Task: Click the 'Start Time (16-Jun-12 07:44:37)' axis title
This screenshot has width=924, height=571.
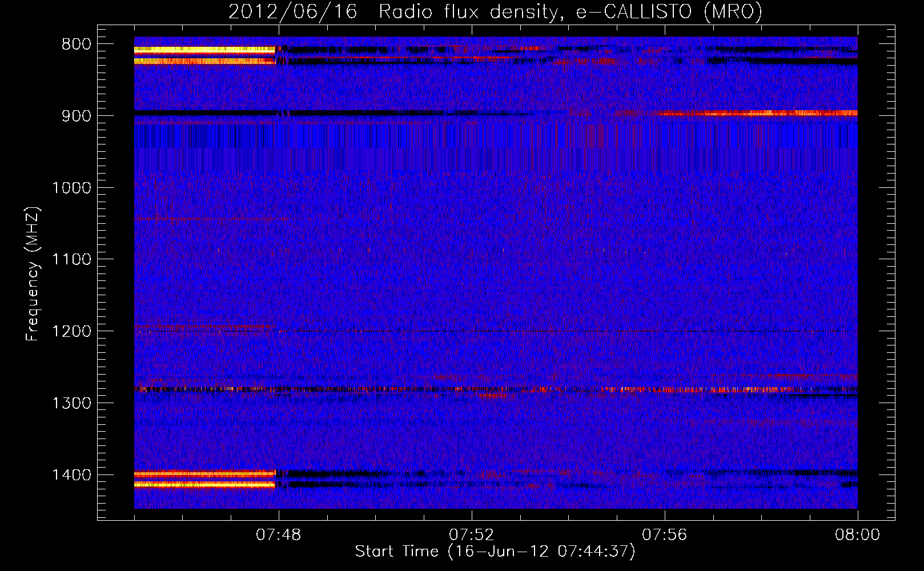Action: 495,552
